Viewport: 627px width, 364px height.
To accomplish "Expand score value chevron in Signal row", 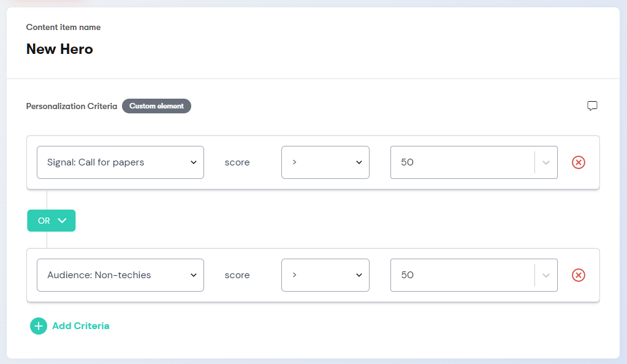I will pyautogui.click(x=546, y=162).
